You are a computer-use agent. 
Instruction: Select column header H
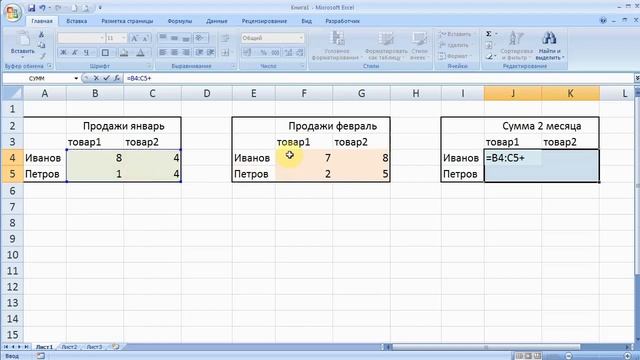pyautogui.click(x=416, y=93)
